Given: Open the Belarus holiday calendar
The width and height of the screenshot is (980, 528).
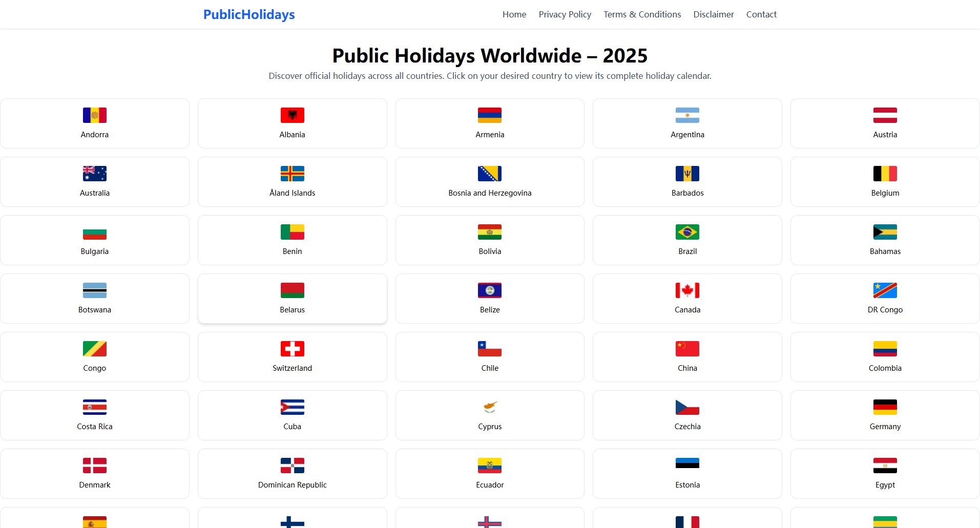Looking at the screenshot, I should [292, 298].
